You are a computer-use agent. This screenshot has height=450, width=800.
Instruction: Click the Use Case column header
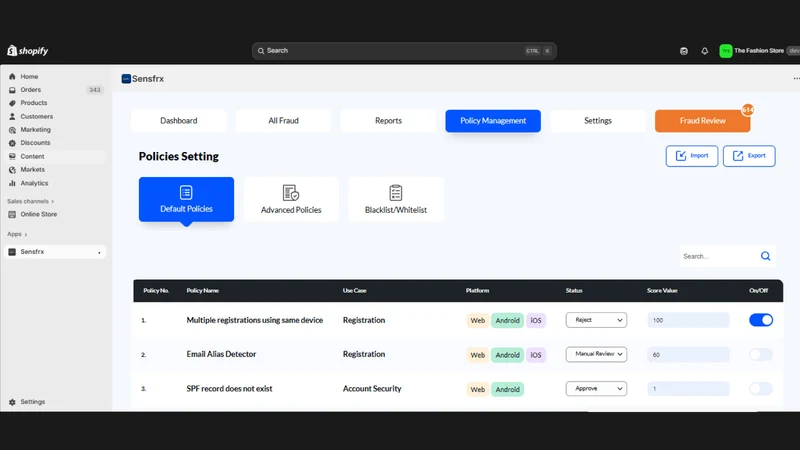coord(355,291)
